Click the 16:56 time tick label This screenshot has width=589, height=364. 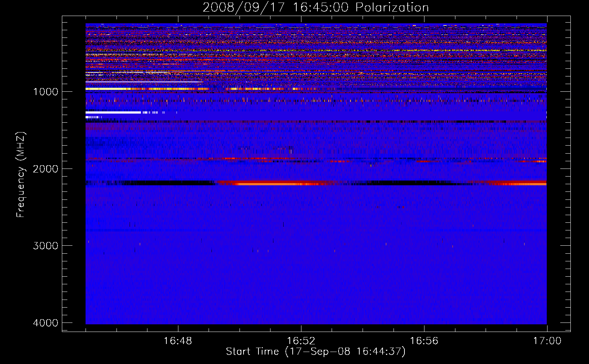[424, 341]
